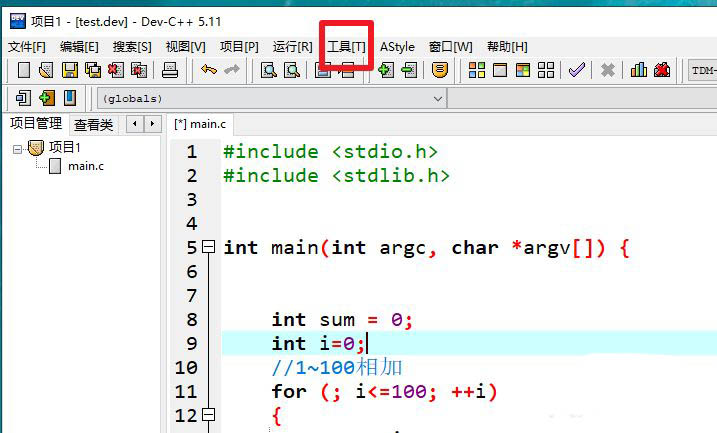Click the Compile icon with four colored squares

point(477,70)
